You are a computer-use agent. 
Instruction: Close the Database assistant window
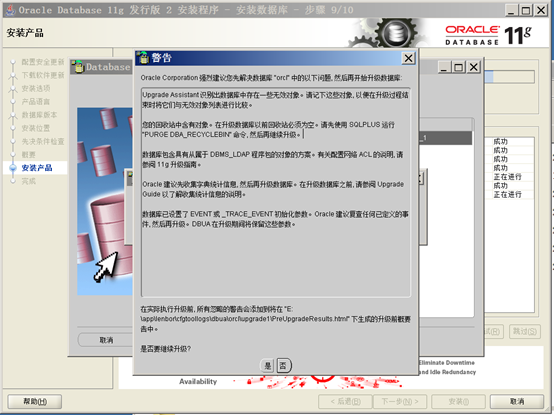(473, 67)
